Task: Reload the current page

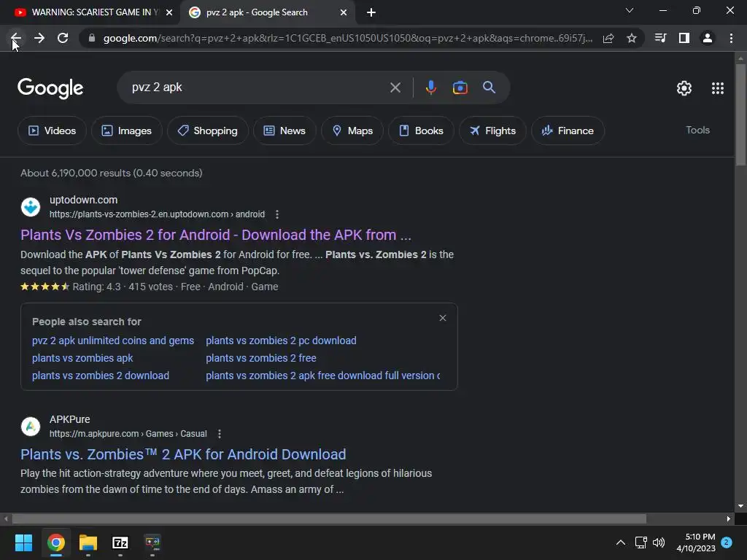Action: (63, 38)
